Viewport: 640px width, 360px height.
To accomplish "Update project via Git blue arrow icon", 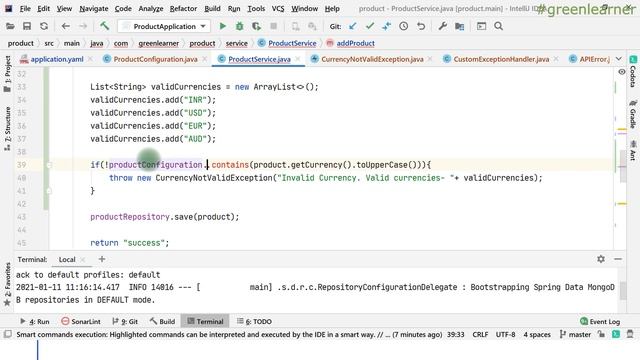I will pos(353,26).
